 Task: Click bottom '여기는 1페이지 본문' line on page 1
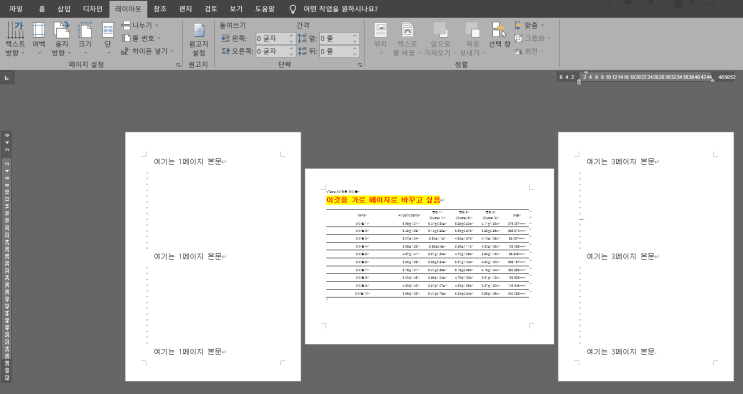tap(188, 351)
